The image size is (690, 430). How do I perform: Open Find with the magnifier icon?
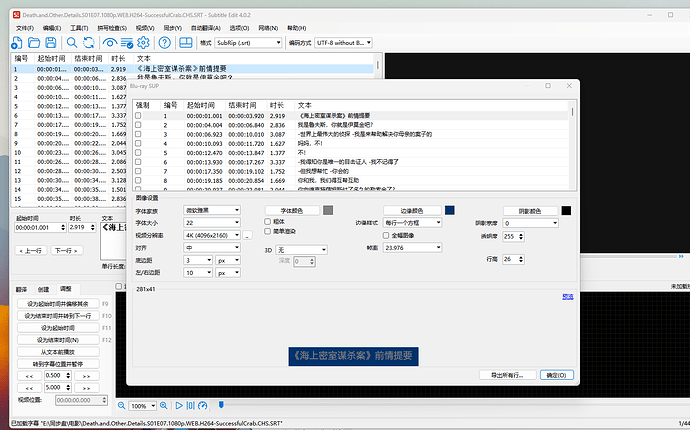74,43
